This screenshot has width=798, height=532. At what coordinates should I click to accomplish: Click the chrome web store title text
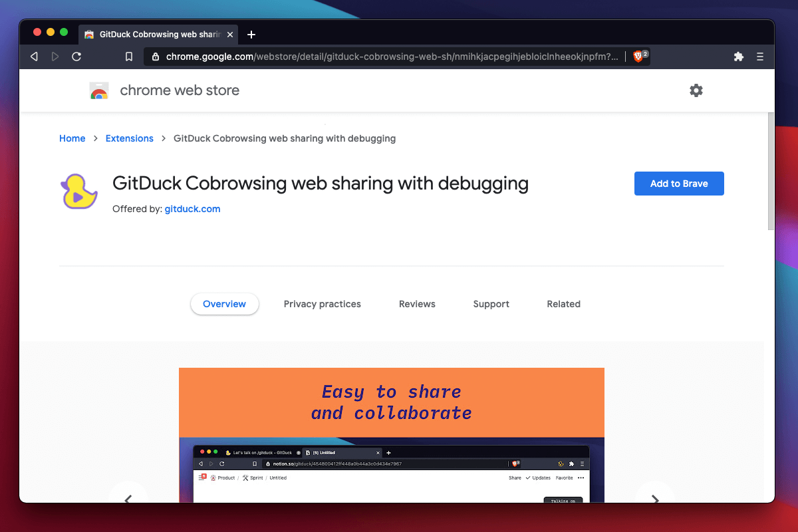click(180, 90)
